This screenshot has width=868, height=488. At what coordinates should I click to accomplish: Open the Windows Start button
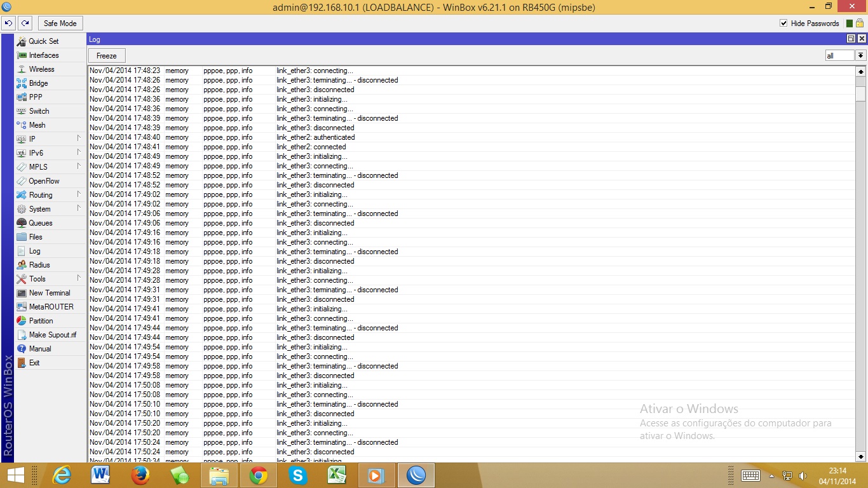coord(15,475)
